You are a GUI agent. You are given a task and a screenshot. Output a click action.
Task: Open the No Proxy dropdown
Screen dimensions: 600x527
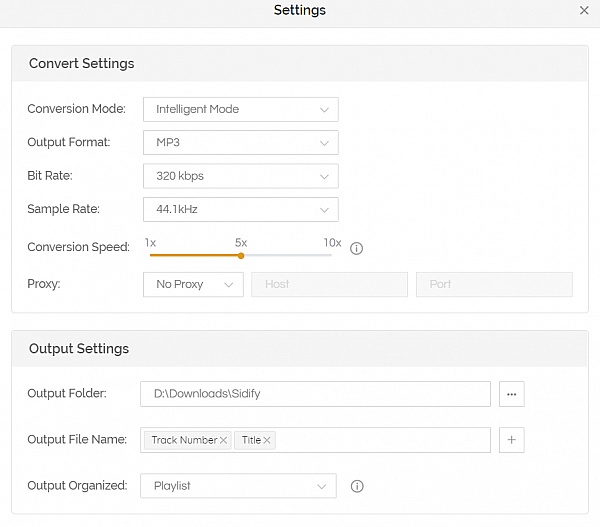click(193, 285)
